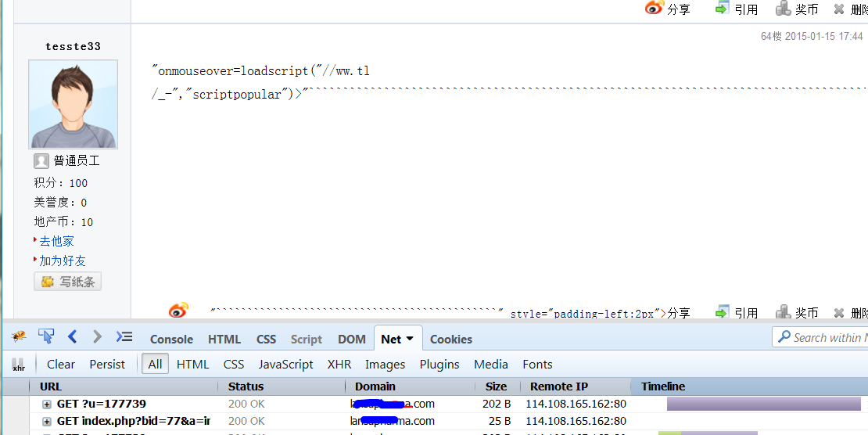
Task: Click 分享 in the lower post bar
Action: click(679, 313)
